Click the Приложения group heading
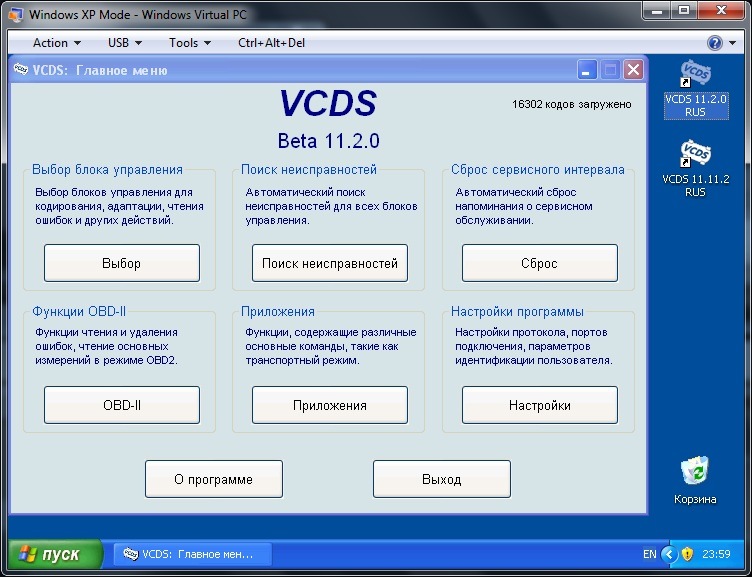 pyautogui.click(x=278, y=311)
